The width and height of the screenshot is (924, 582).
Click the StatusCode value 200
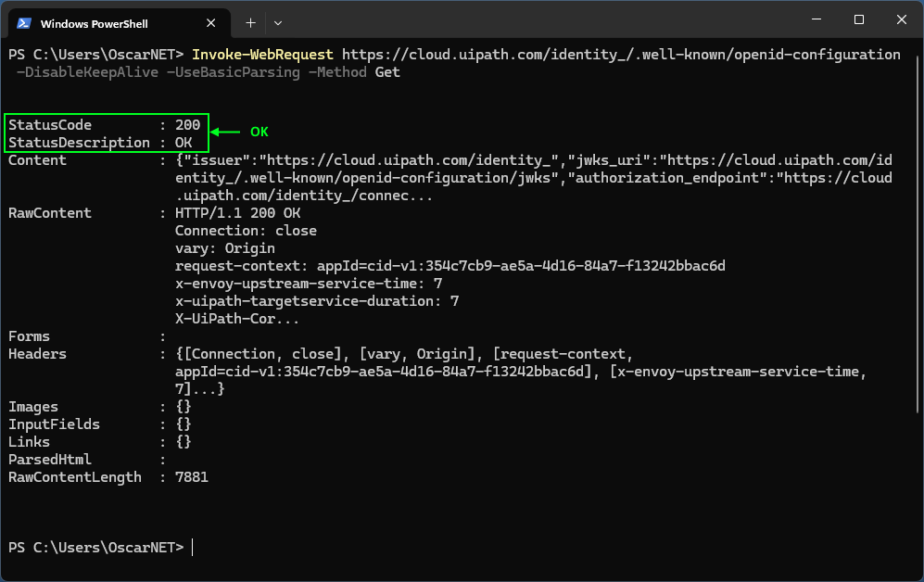click(187, 125)
